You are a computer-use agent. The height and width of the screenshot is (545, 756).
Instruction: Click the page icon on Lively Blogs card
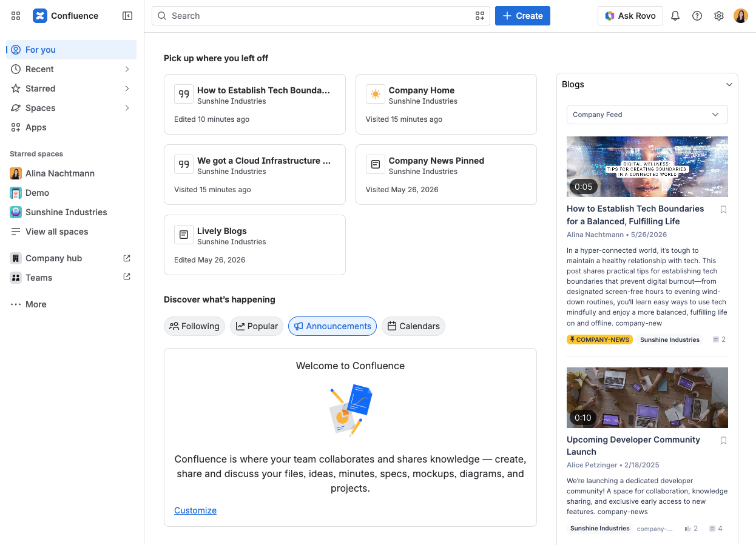(x=184, y=235)
